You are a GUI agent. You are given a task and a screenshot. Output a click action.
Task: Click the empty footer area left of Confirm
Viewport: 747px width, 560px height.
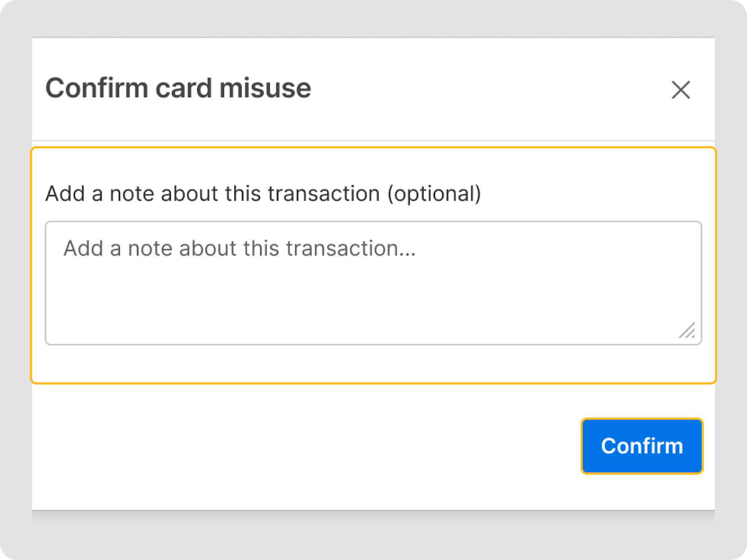(x=303, y=446)
